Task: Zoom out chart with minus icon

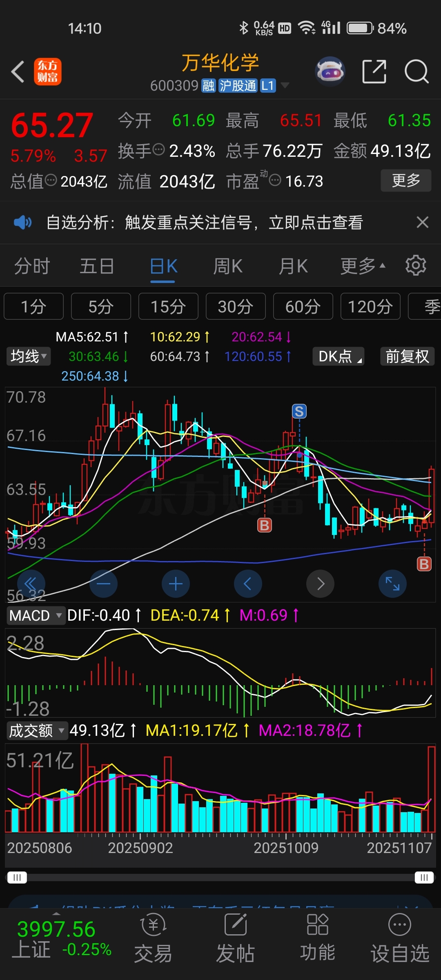Action: point(104,584)
